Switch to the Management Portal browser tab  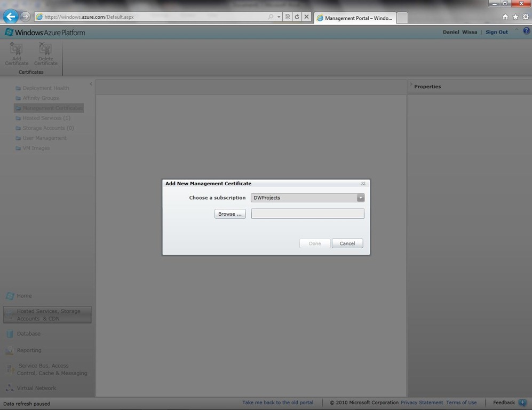pos(355,18)
